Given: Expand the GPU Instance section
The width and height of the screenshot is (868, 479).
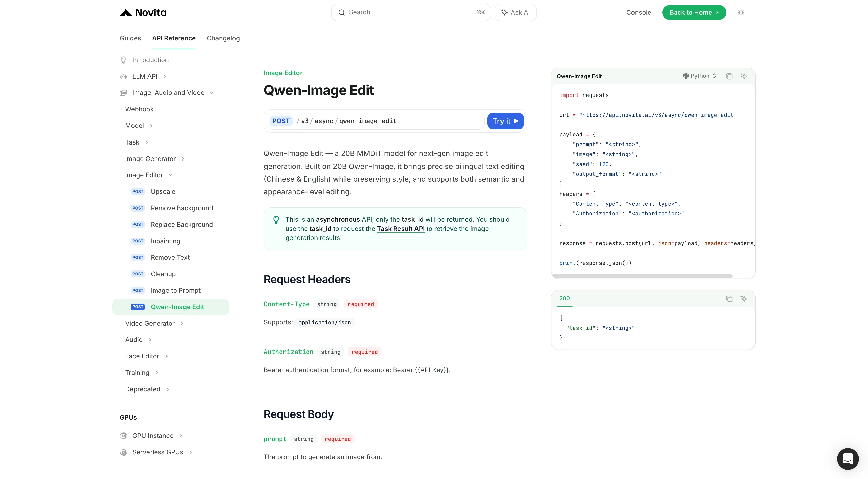Looking at the screenshot, I should pyautogui.click(x=181, y=436).
